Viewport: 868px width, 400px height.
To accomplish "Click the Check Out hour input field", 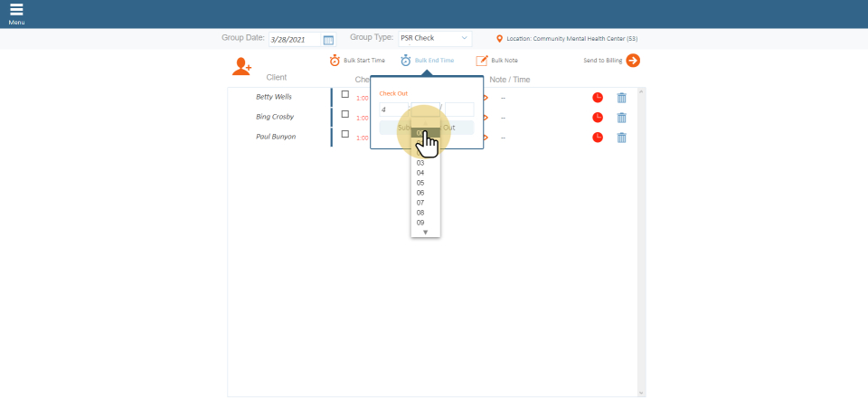I will [393, 110].
